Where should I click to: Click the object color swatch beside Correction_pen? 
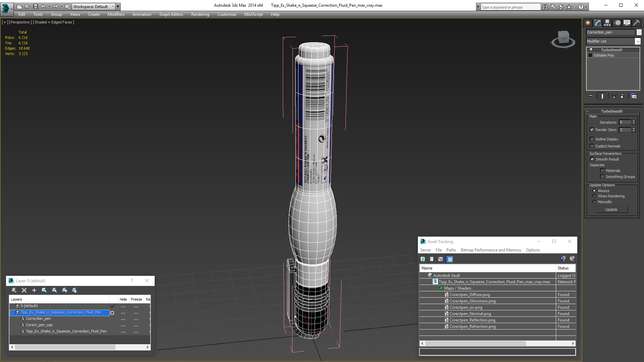639,32
